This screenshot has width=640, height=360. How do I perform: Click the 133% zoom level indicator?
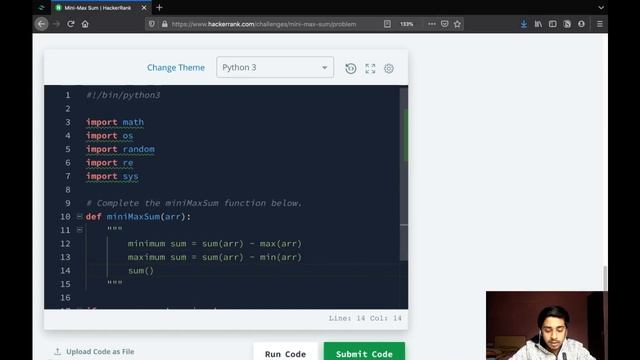(x=407, y=24)
